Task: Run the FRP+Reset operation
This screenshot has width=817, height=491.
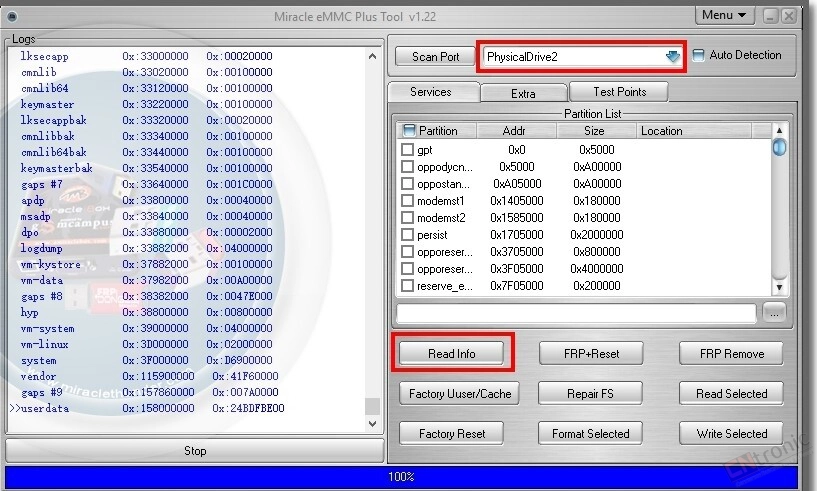Action: pyautogui.click(x=591, y=354)
